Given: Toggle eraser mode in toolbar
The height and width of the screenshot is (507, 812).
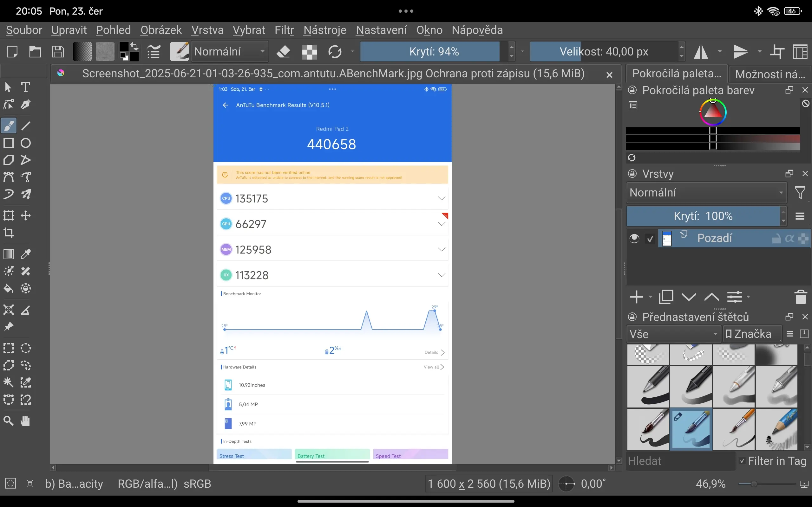Looking at the screenshot, I should 284,52.
